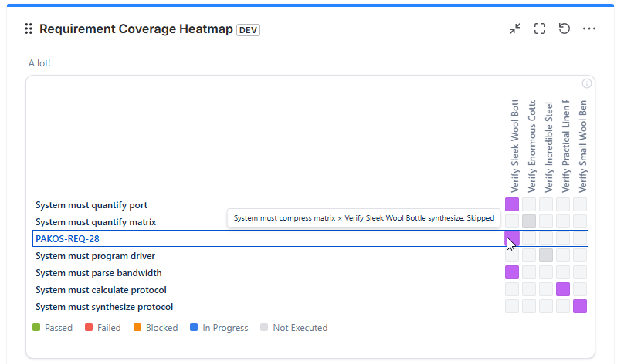617x364 pixels.
Task: Click the purple cell in the quantify port row
Action: click(x=512, y=204)
